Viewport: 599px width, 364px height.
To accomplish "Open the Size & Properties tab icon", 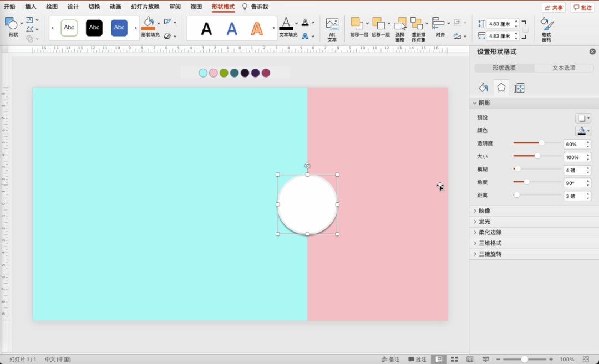I will point(519,88).
